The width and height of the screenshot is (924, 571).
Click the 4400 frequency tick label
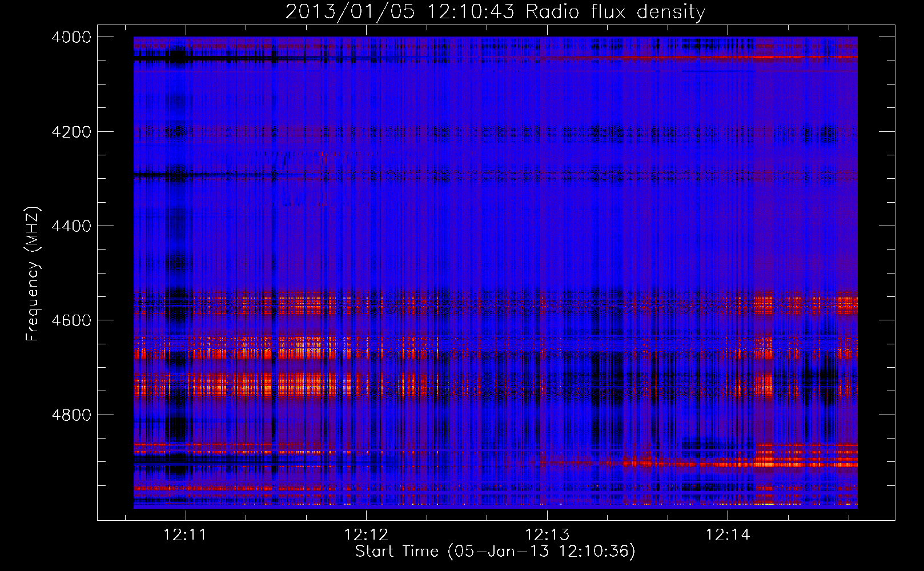point(71,226)
